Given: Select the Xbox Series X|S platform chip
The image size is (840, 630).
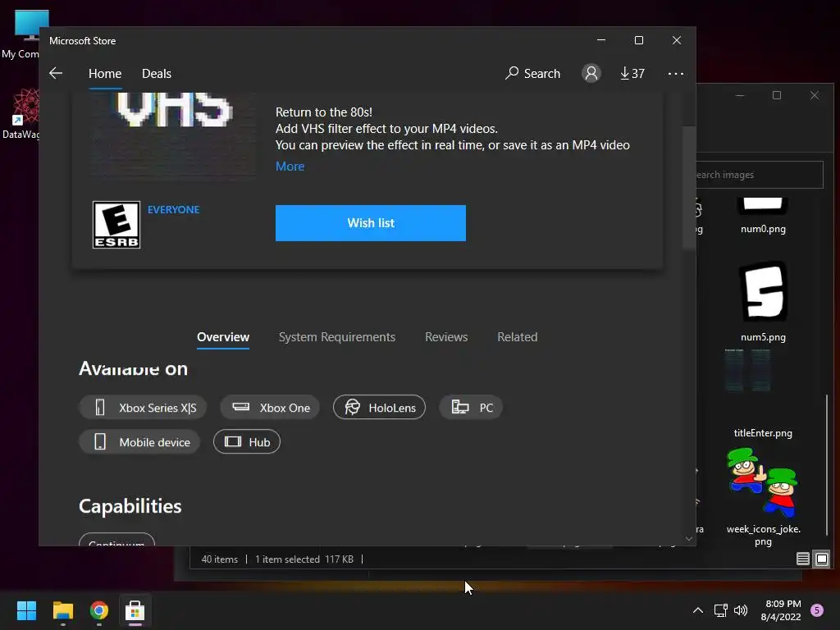Looking at the screenshot, I should (143, 408).
